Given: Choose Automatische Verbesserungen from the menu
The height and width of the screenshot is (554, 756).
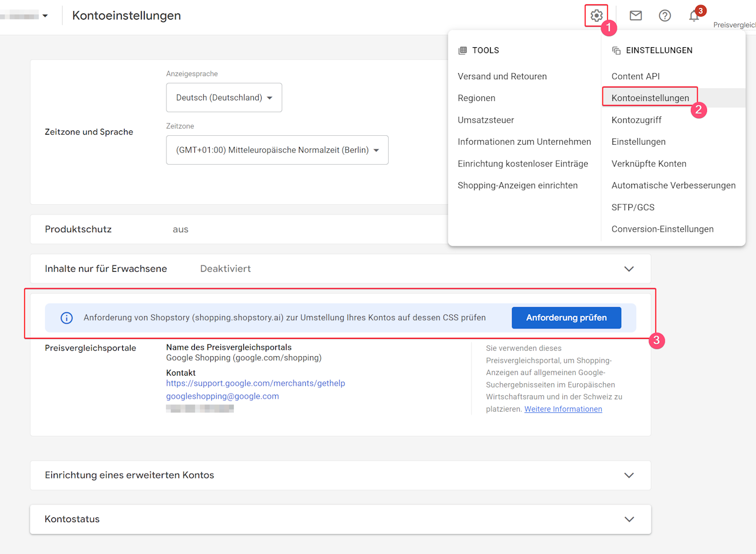Looking at the screenshot, I should click(x=673, y=185).
